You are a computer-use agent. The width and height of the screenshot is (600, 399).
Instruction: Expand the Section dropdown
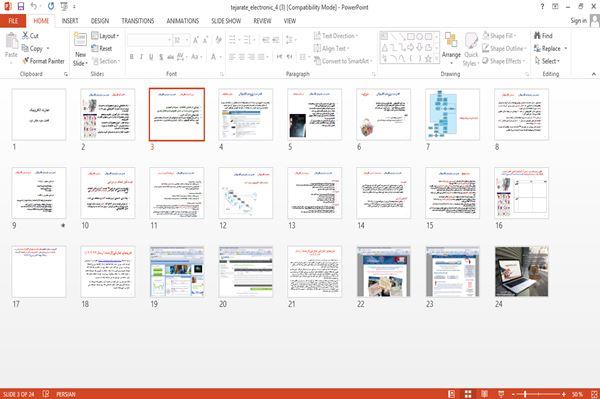coord(106,61)
